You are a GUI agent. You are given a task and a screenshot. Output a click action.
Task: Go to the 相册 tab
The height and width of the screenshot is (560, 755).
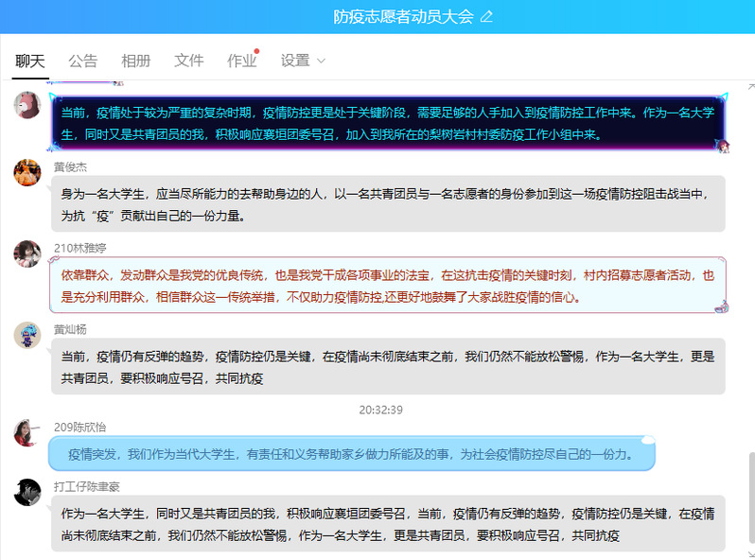coord(136,61)
